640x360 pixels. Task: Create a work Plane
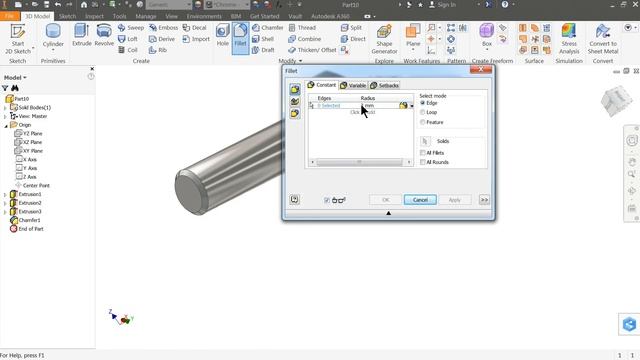click(413, 36)
